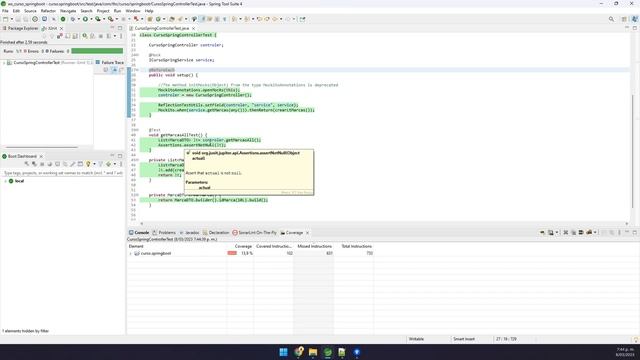This screenshot has height=360, width=640.
Task: Click Smart Insert in status bar
Action: pos(464,339)
